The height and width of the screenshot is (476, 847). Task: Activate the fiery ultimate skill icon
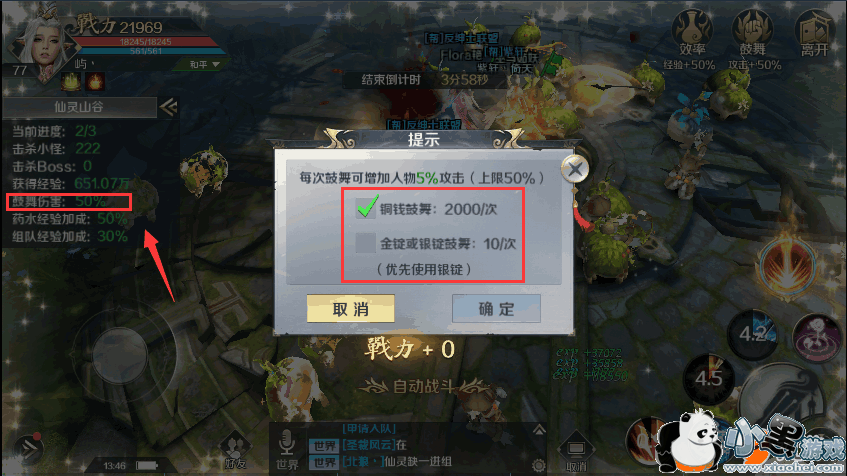pyautogui.click(x=789, y=266)
